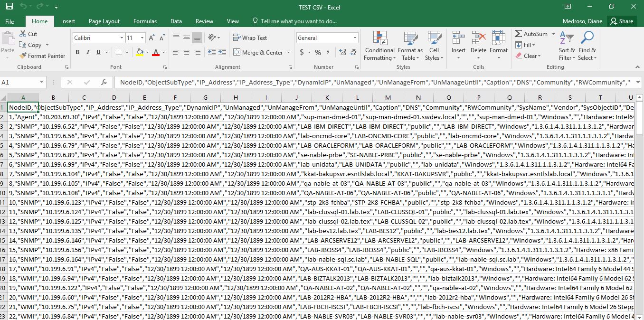Screen dimensions: 644x320
Task: Toggle Wrap Text
Action: tap(250, 38)
